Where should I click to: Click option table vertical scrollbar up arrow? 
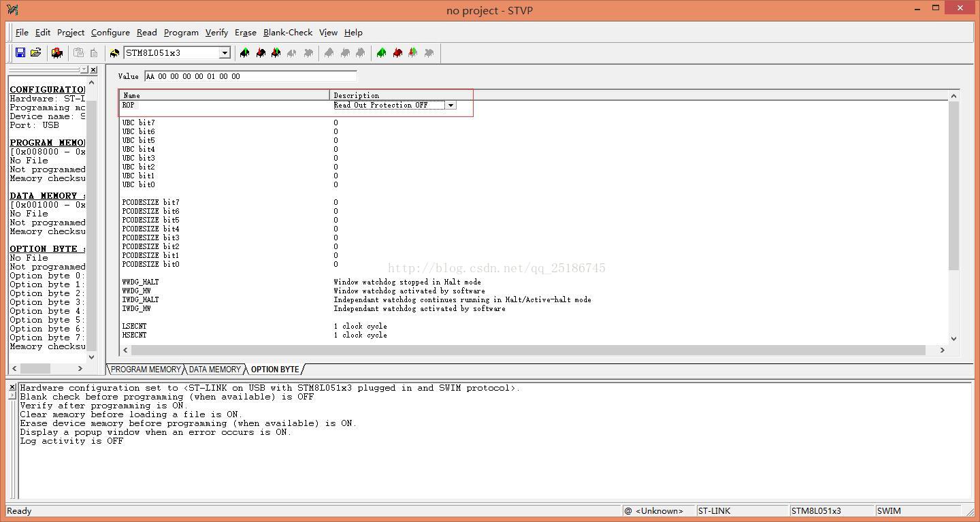coord(953,95)
